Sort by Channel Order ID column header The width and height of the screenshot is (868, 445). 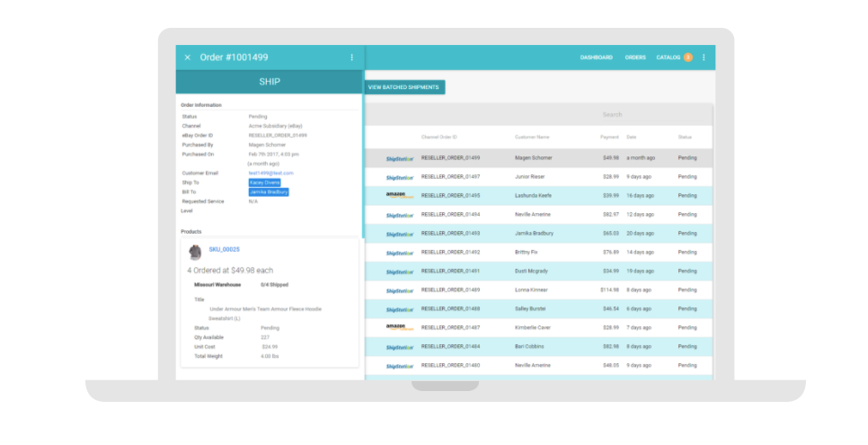pyautogui.click(x=439, y=137)
